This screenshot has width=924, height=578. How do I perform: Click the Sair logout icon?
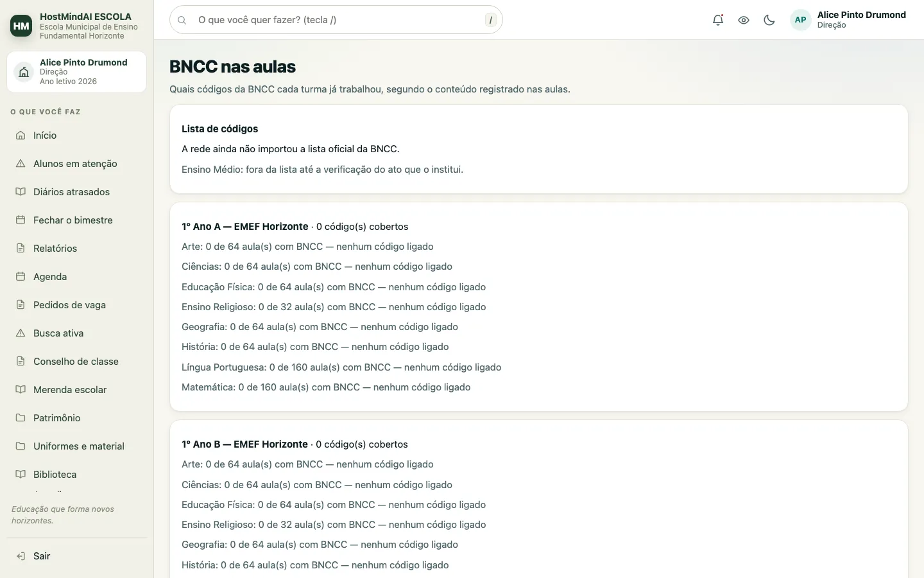click(21, 556)
